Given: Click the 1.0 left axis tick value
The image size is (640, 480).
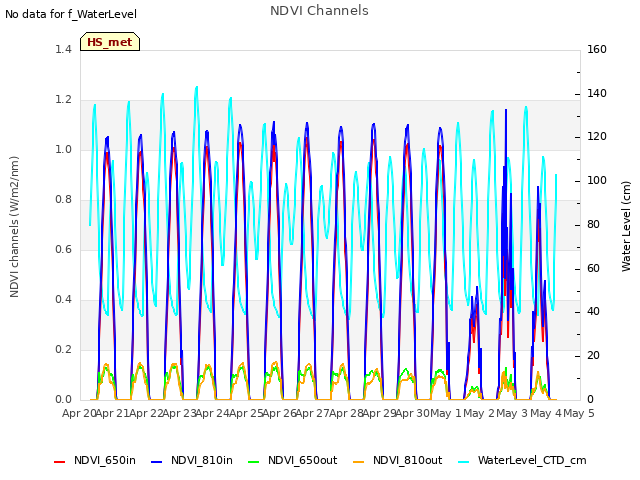Looking at the screenshot, I should click(63, 150).
